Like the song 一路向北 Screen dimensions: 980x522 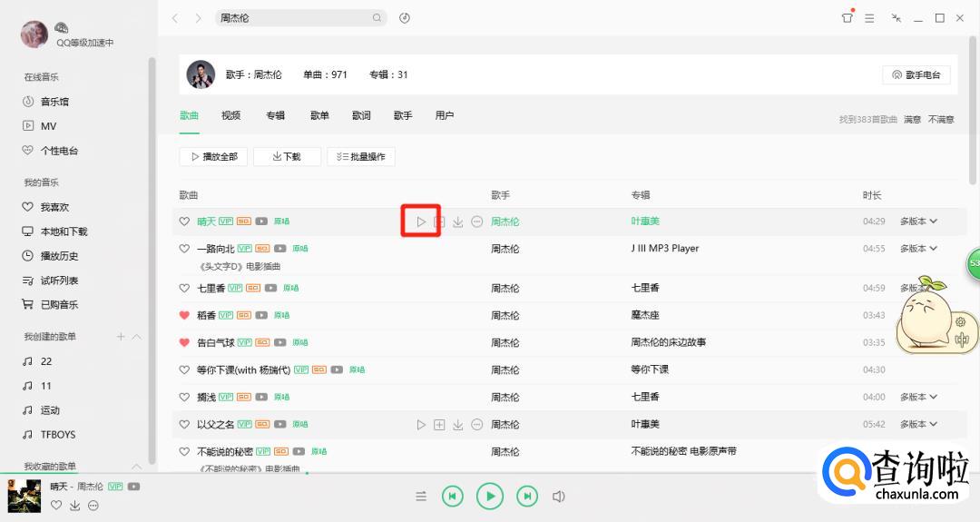184,248
